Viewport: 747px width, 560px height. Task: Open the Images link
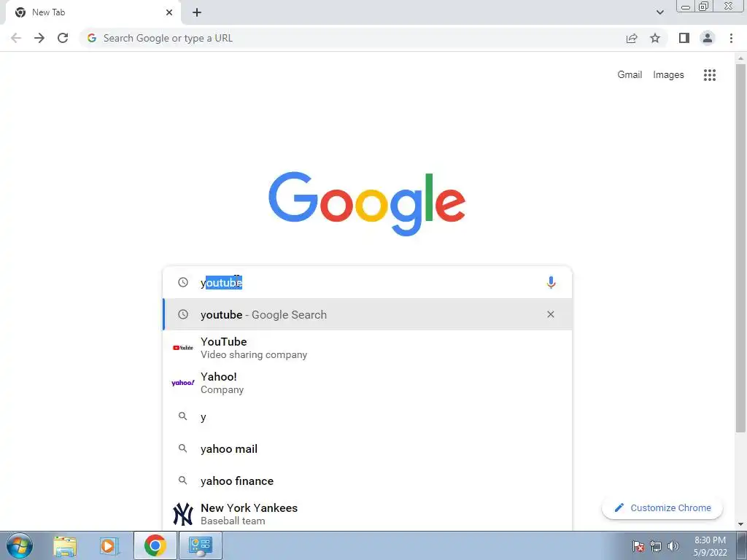(x=668, y=75)
